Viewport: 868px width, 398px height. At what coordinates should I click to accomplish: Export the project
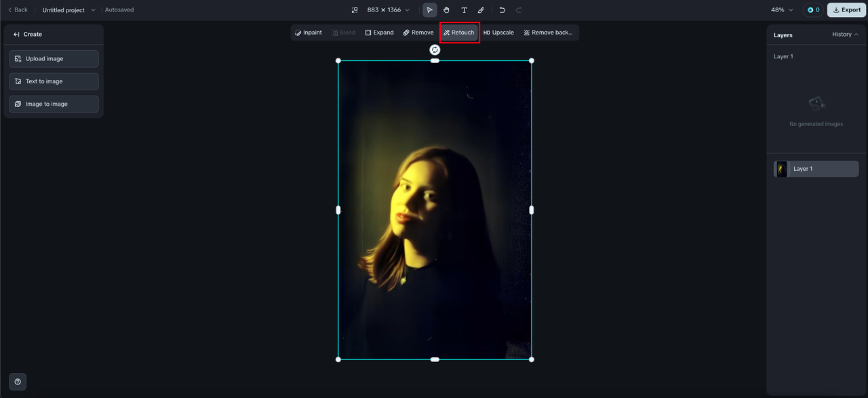[x=847, y=10]
